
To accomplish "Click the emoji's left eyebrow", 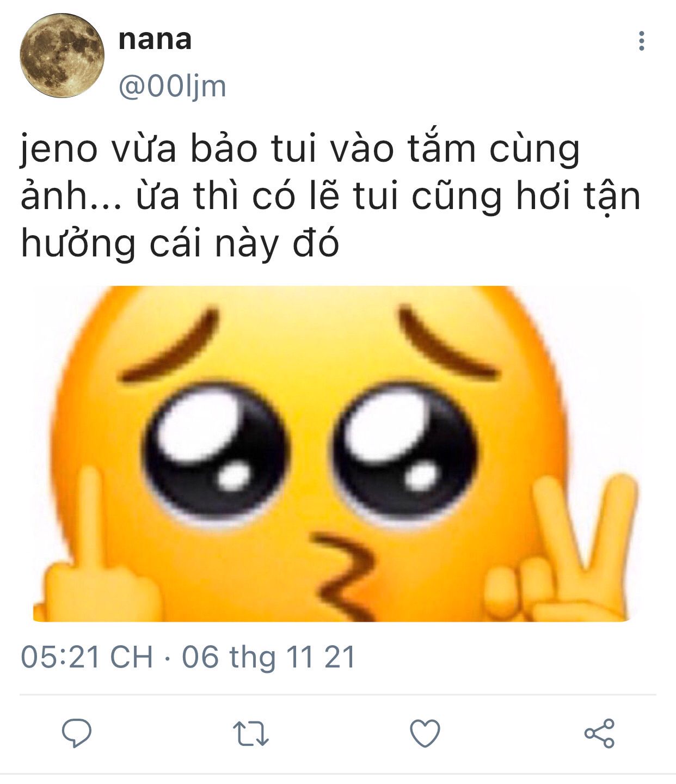I will coord(170,346).
